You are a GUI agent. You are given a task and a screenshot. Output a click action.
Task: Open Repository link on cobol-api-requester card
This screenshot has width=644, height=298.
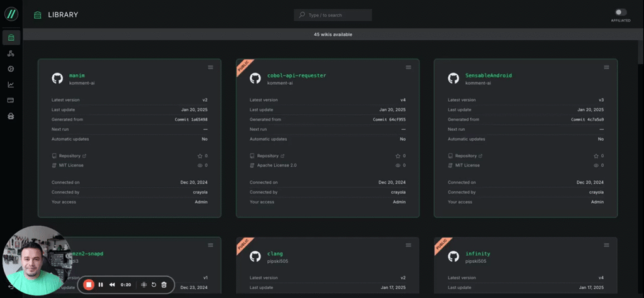click(267, 156)
